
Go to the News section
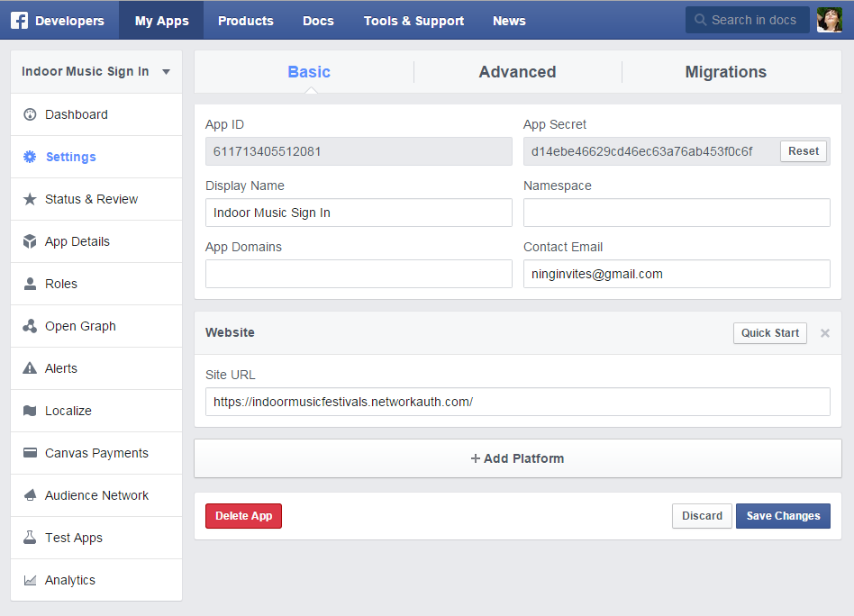[509, 21]
